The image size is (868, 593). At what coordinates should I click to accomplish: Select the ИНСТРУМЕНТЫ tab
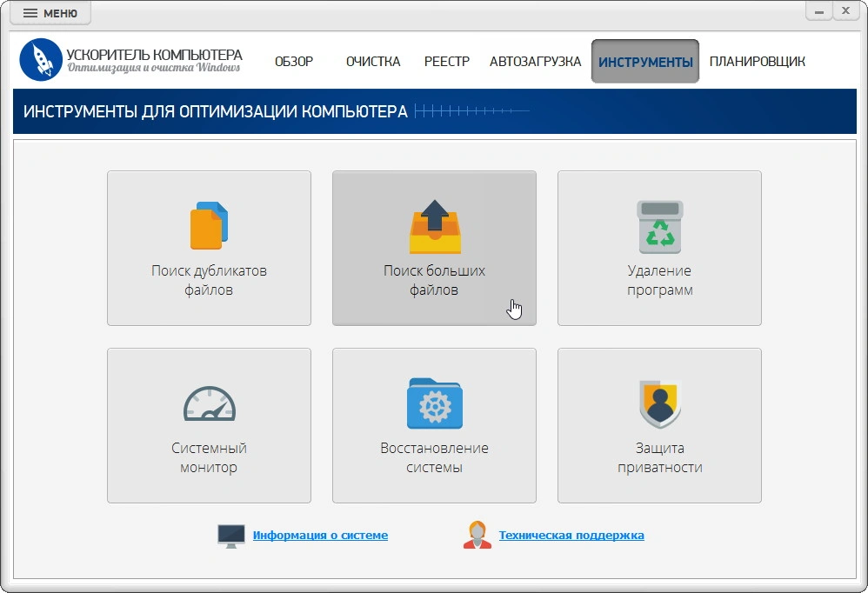point(645,62)
